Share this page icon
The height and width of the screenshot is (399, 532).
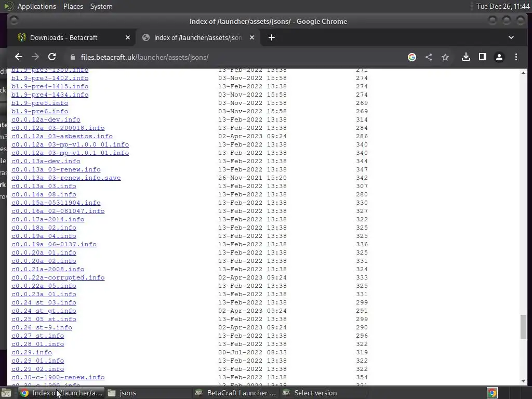click(429, 57)
